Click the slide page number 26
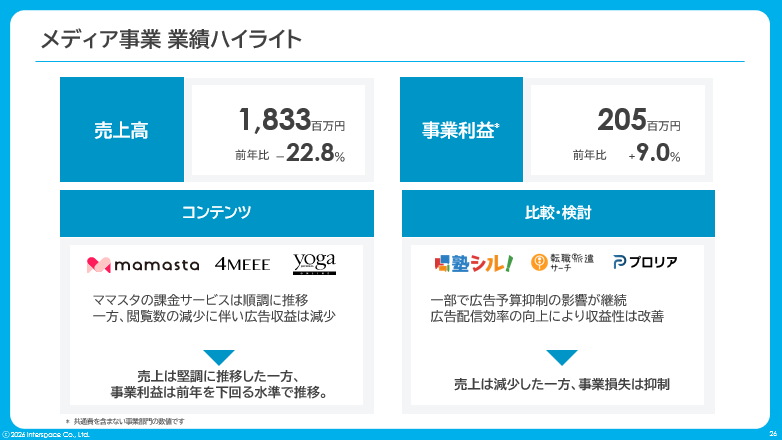This screenshot has height=440, width=782. (773, 434)
